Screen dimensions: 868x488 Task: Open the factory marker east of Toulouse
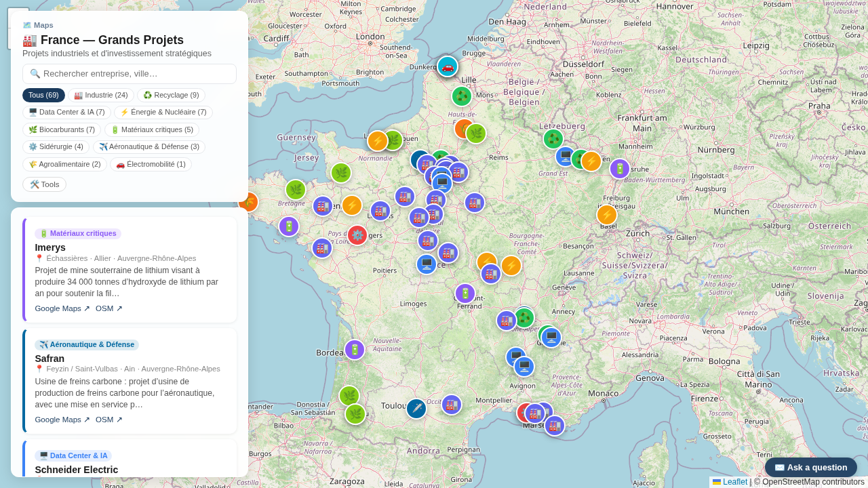[x=452, y=405]
